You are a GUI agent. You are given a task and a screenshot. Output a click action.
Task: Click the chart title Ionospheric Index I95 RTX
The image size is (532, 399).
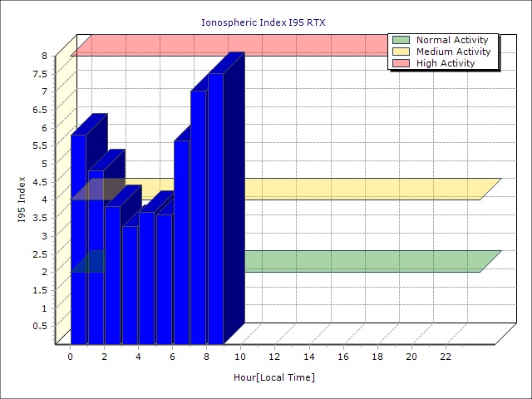[x=264, y=22]
